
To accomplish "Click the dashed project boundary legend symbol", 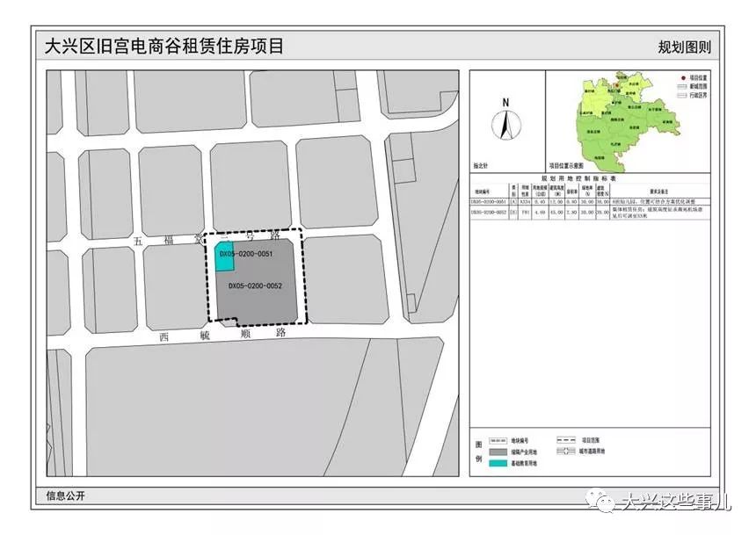I will coord(565,439).
